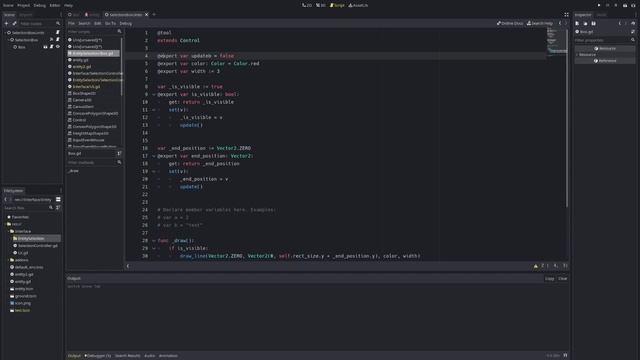Open Debugger bottom panel
The width and height of the screenshot is (640, 360).
tap(98, 356)
